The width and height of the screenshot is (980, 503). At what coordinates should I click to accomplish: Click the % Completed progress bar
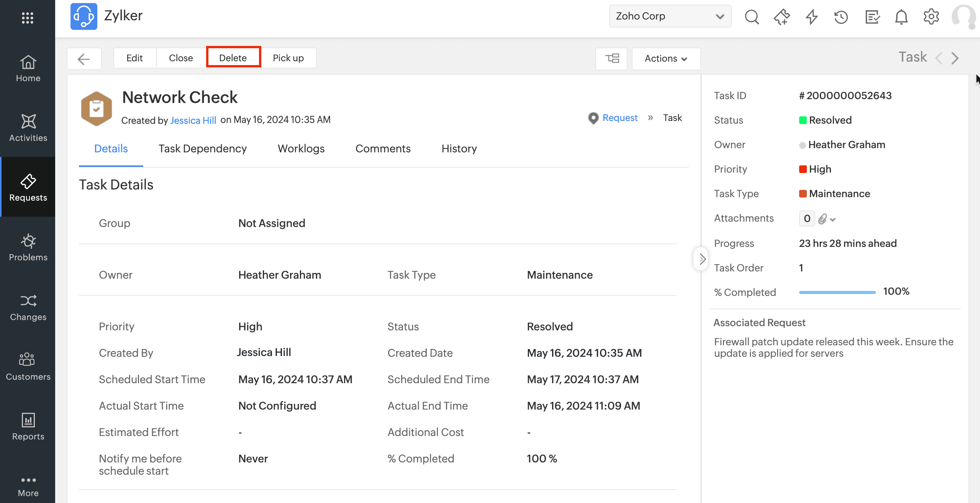pyautogui.click(x=837, y=292)
